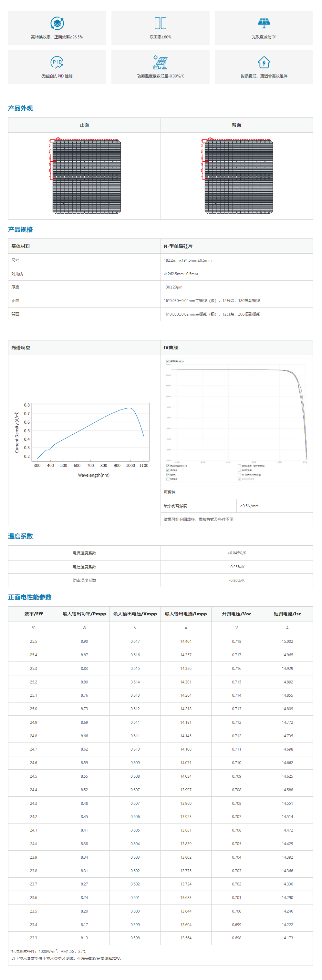322x980 pixels.
Task: Toggle the 'A' checkbox above IV chart
Action: click(181, 361)
